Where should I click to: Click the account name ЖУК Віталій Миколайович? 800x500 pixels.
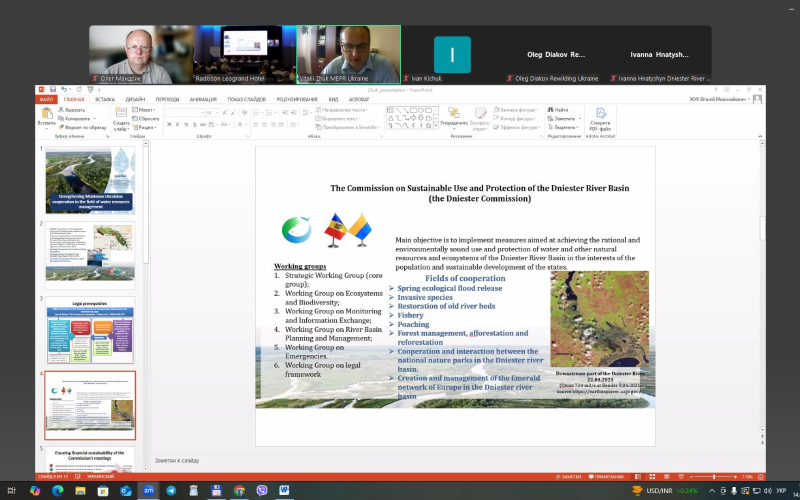[720, 99]
